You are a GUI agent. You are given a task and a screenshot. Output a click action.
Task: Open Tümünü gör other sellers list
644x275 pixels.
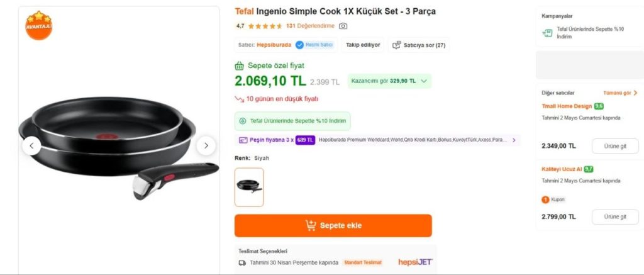[620, 93]
